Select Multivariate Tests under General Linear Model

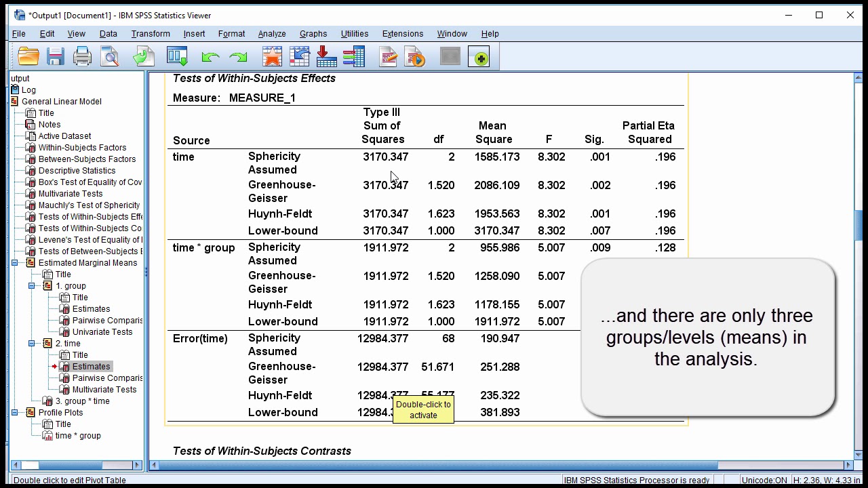click(71, 193)
